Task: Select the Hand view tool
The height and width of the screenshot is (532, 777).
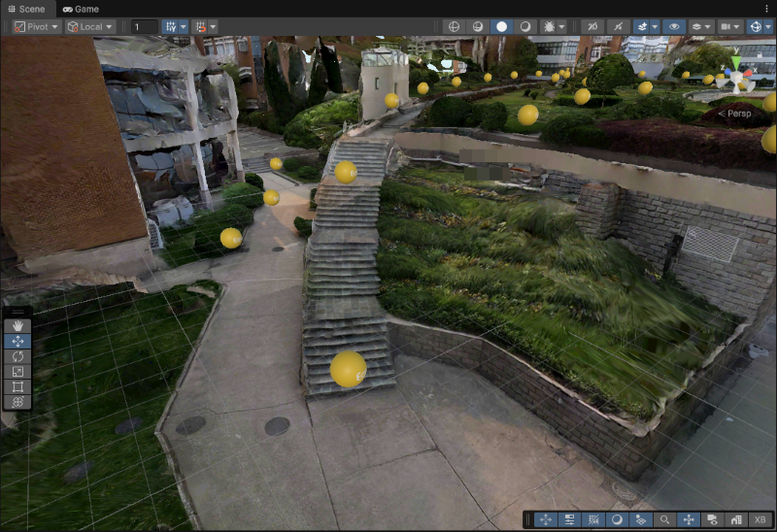Action: pos(17,326)
